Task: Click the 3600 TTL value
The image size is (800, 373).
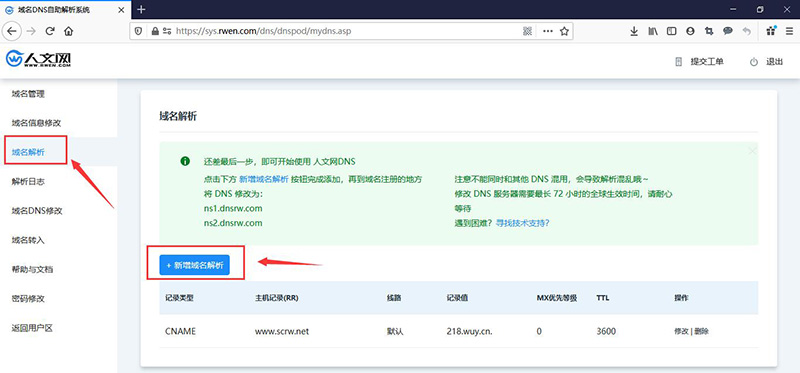Action: (x=606, y=331)
